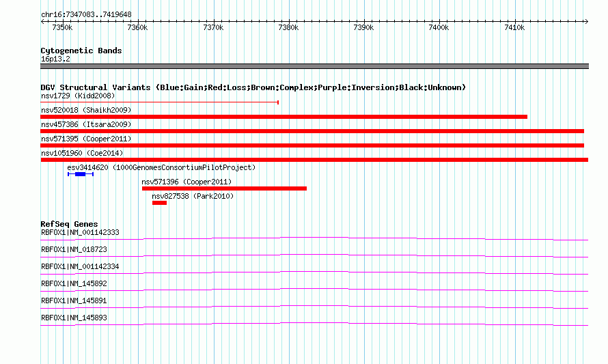
Task: Click the 7360k ruler tick label
Action: (137, 28)
